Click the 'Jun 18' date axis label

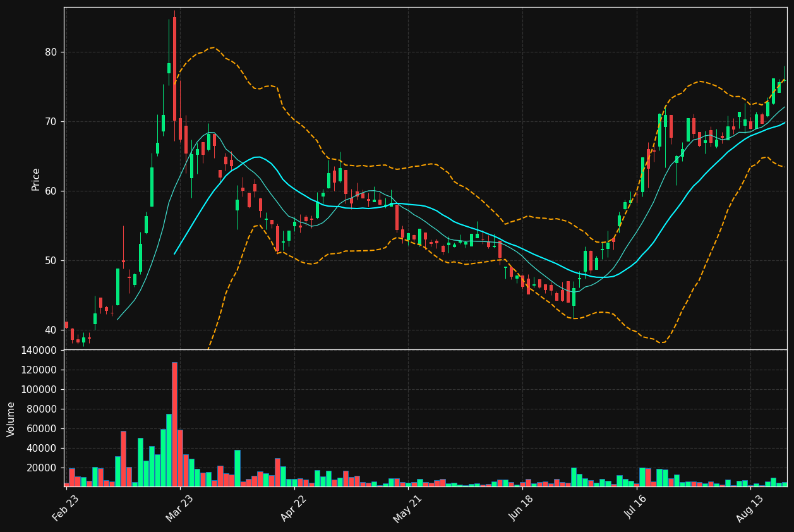522,508
